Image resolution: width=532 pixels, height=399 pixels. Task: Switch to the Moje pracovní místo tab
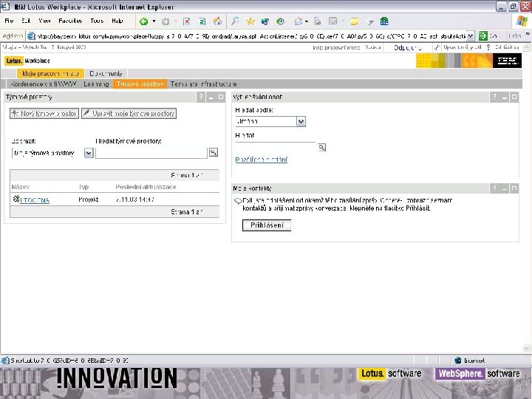point(50,74)
